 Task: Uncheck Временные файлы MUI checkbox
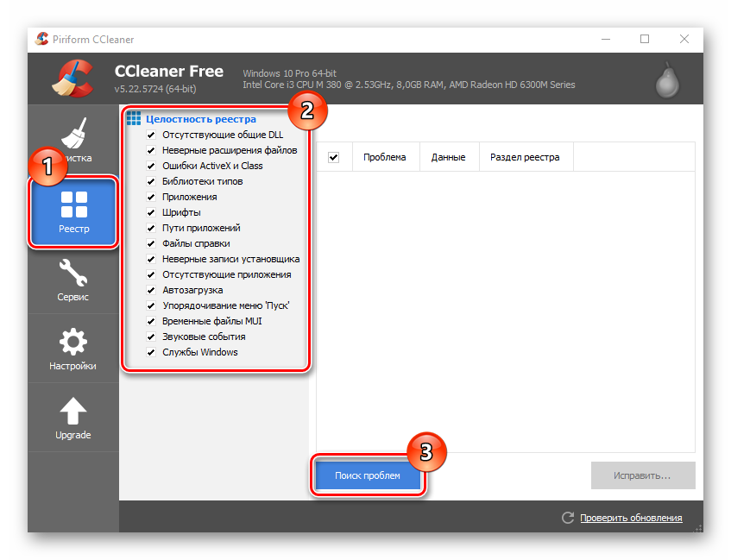click(151, 322)
